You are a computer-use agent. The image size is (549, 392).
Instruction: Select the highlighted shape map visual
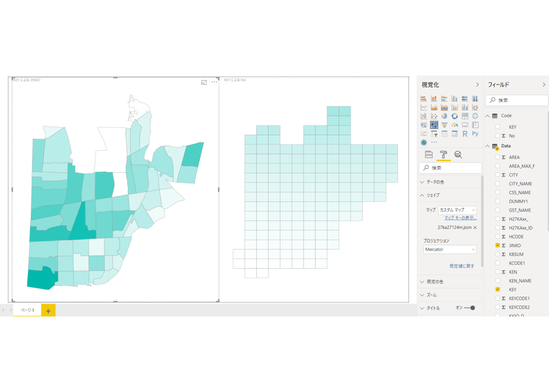tap(434, 125)
